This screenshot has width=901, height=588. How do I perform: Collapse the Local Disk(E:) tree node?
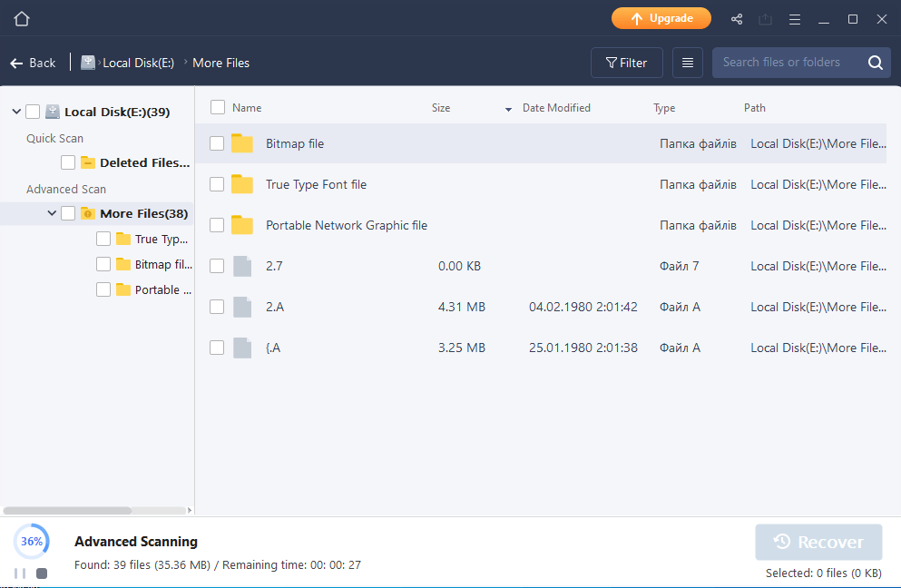pyautogui.click(x=16, y=112)
